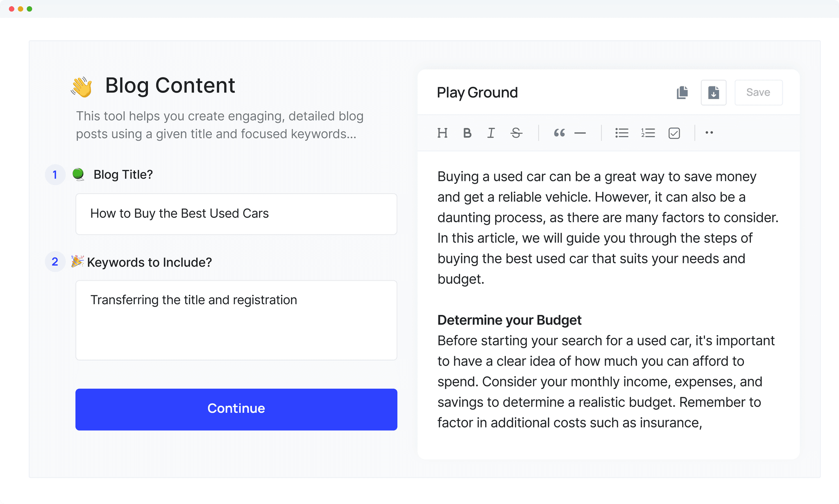Copy the playground content
Screen dimensions: 839x504
pos(681,93)
